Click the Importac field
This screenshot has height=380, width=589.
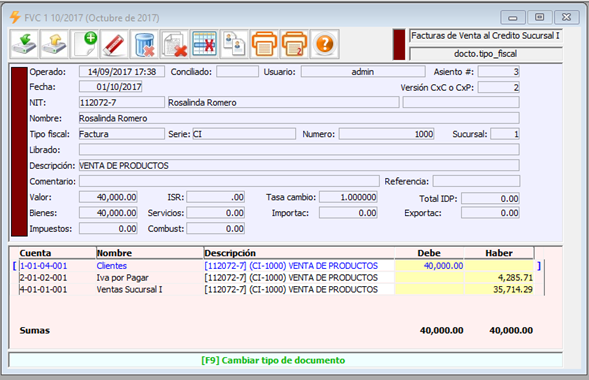coord(348,213)
